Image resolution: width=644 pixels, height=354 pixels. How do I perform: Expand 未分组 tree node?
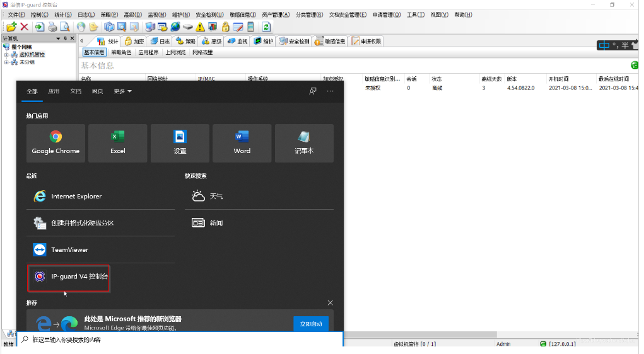6,62
